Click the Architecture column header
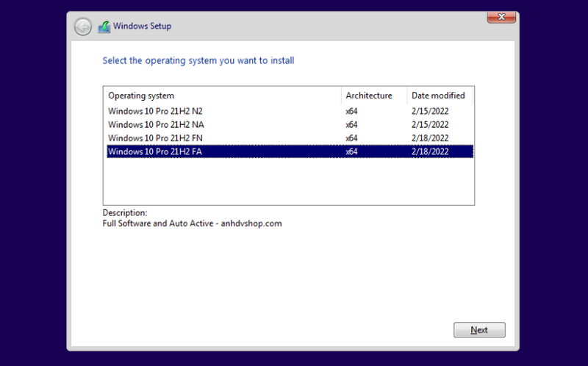 374,96
